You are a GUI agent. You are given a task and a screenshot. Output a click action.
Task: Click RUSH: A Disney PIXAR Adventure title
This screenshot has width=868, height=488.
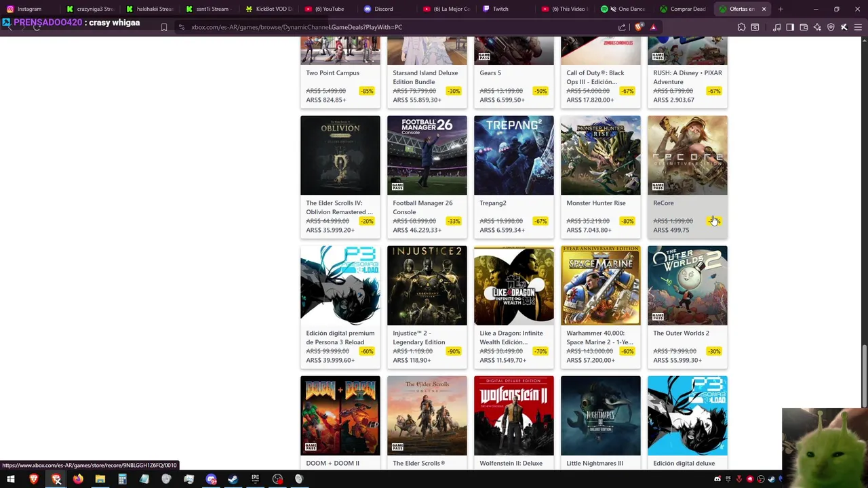click(687, 77)
